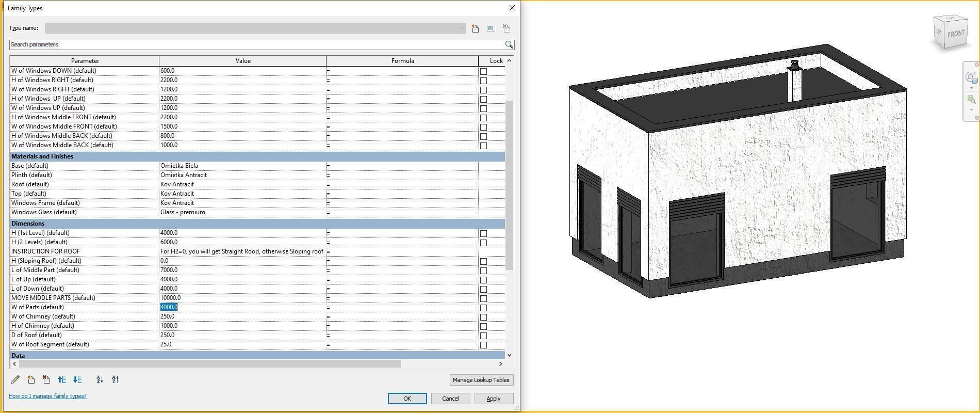Screen dimensions: 980x413
Task: Sort parameters in ascending A-Z order
Action: 100,379
